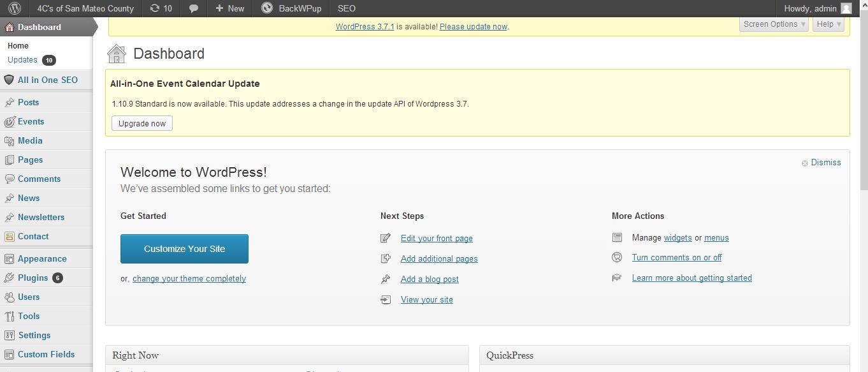Open the Add additional pages link
868x372 pixels.
coord(439,259)
